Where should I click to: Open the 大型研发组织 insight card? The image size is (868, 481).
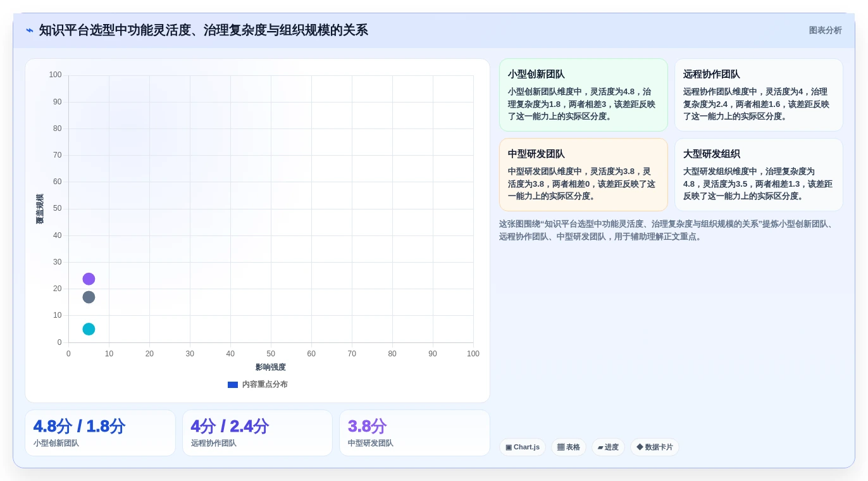point(759,175)
